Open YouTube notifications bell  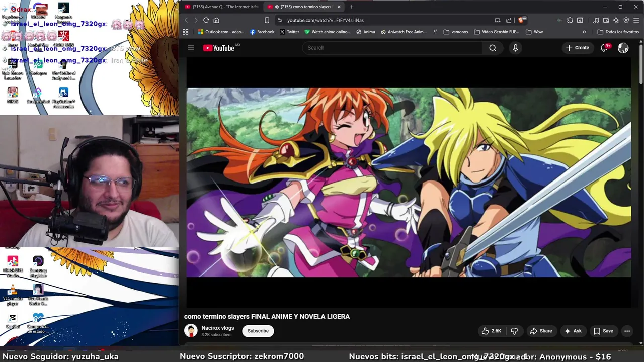coord(604,48)
